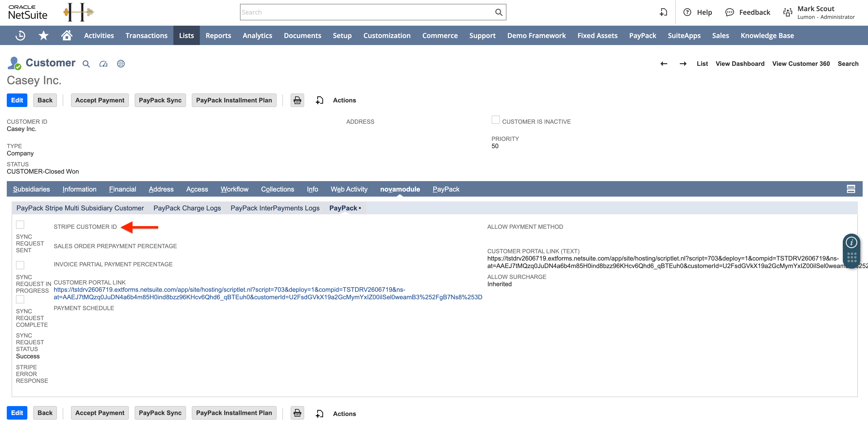
Task: Click the global search magnifier icon
Action: coord(499,12)
